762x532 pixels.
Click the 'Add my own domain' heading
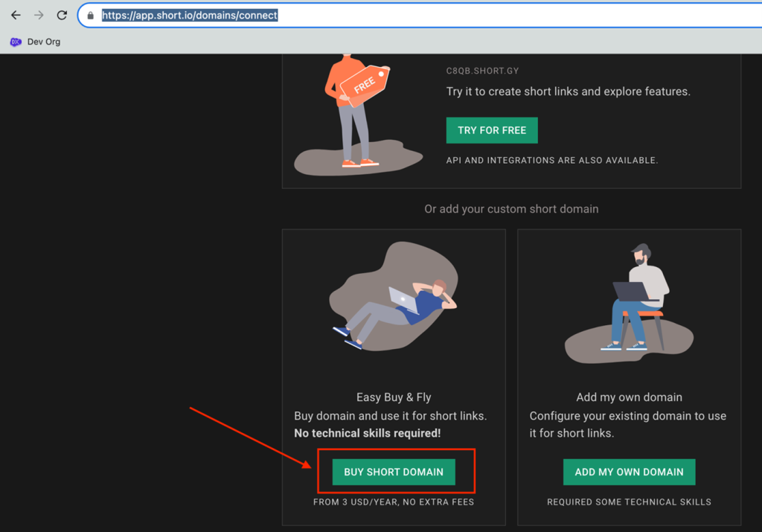(x=629, y=397)
